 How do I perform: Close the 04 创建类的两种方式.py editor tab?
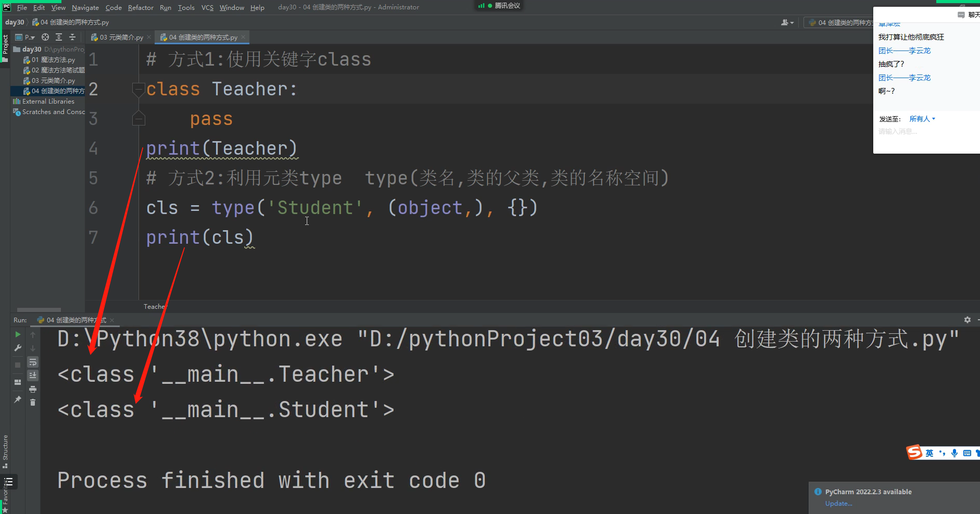click(243, 37)
